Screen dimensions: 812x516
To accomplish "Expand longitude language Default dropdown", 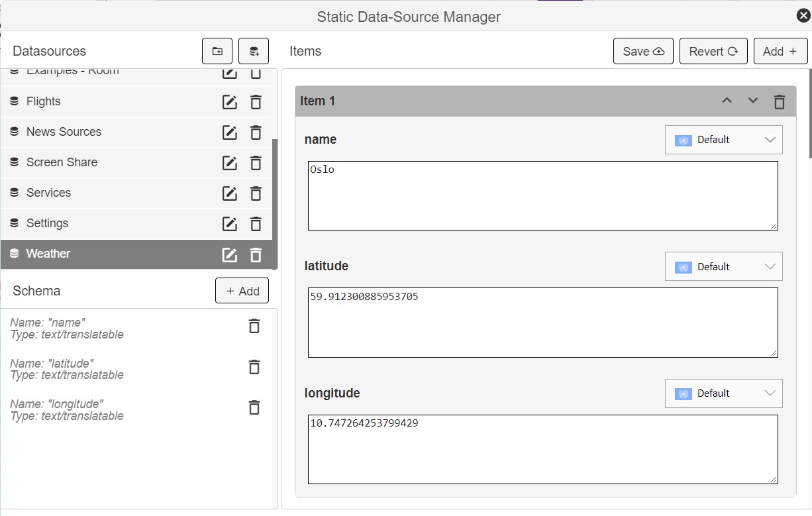I will 723,393.
